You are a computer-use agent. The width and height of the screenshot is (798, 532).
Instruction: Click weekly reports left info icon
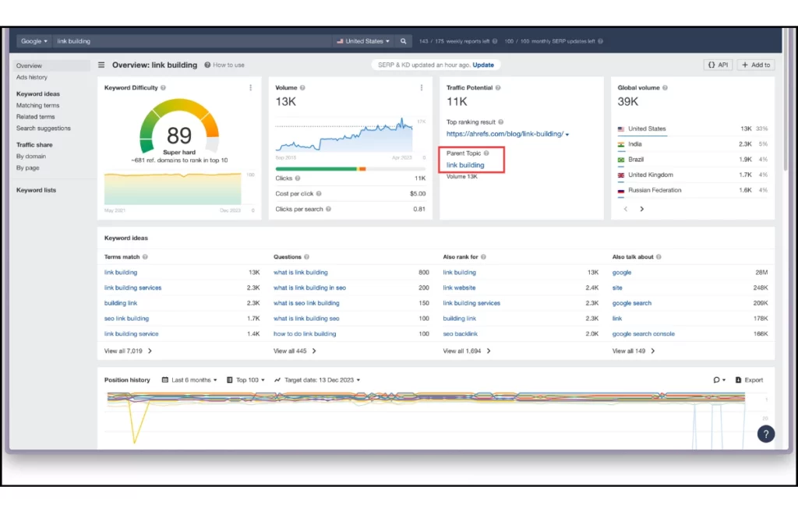pyautogui.click(x=494, y=41)
